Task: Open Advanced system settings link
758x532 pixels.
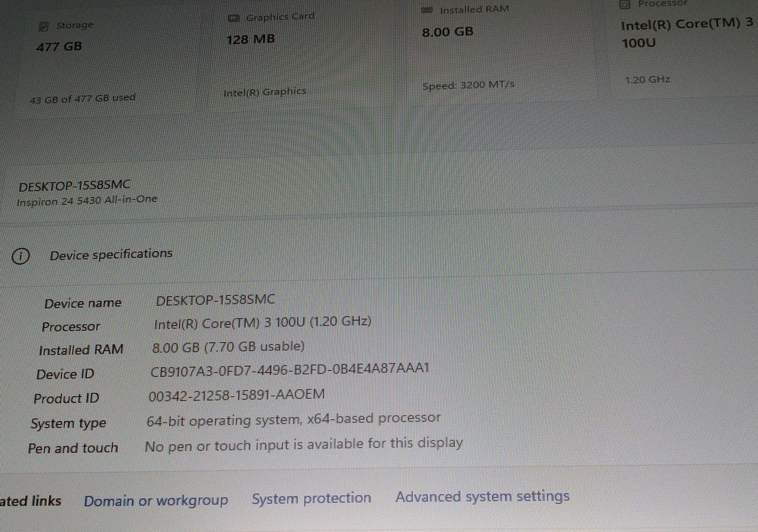Action: 483,496
